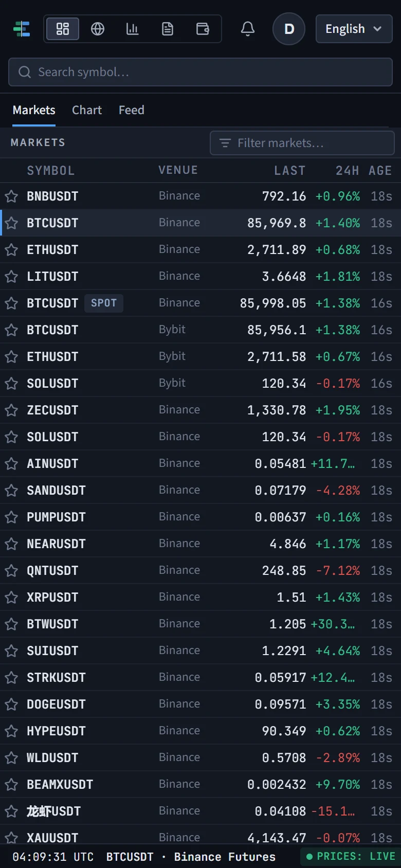Star the BEAMXUSDT market

click(x=11, y=785)
